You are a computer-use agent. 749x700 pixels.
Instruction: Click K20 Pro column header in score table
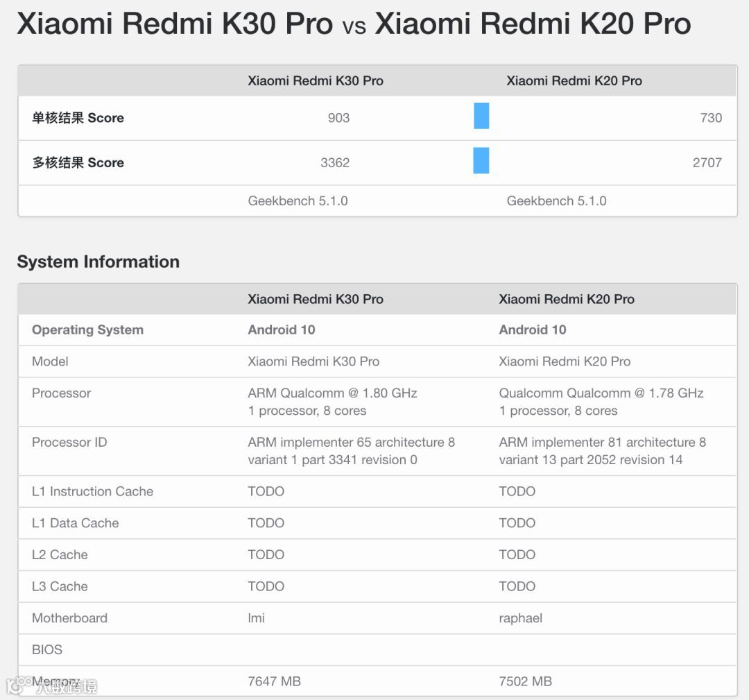click(574, 80)
